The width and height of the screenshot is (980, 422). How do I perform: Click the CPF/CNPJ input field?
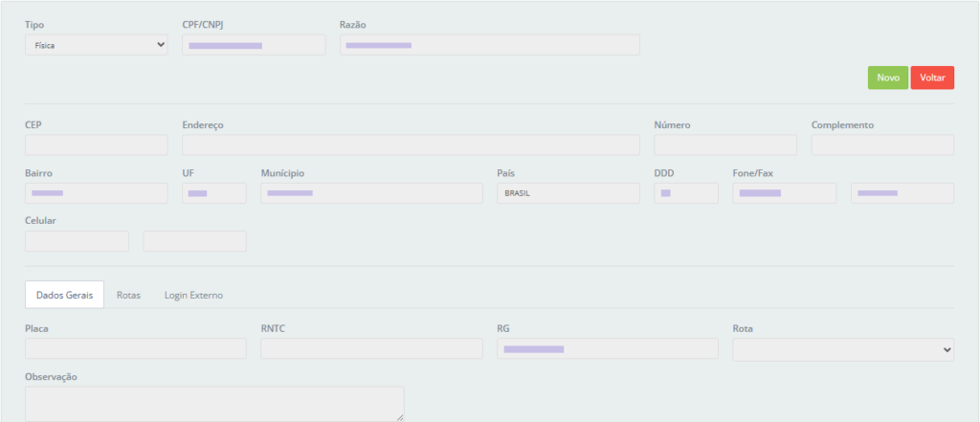click(254, 45)
